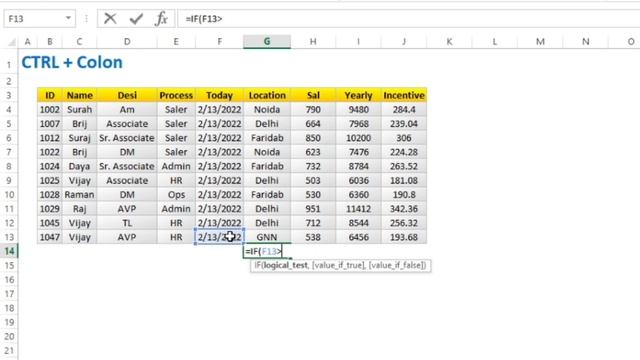Click the 'Name' table header cell
This screenshot has height=360, width=640.
(80, 95)
